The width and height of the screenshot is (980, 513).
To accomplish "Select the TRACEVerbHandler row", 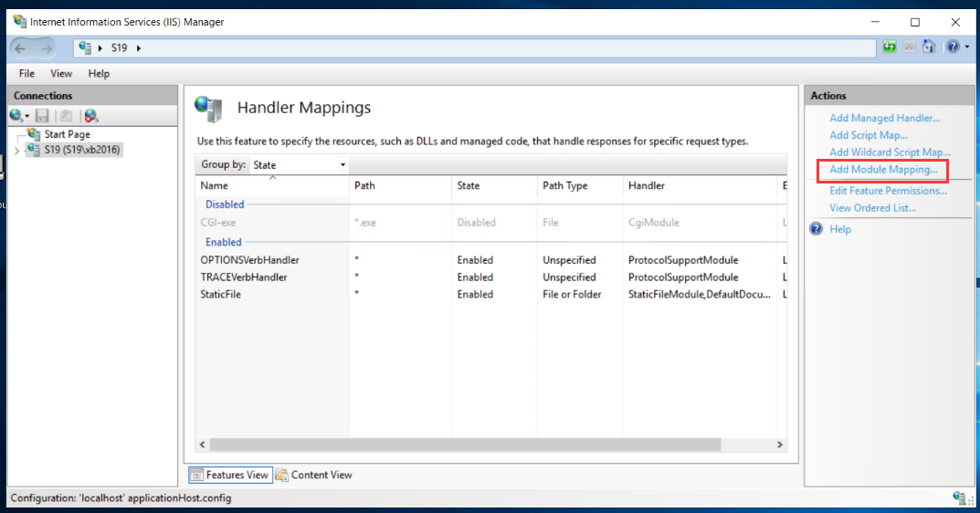I will pyautogui.click(x=491, y=277).
